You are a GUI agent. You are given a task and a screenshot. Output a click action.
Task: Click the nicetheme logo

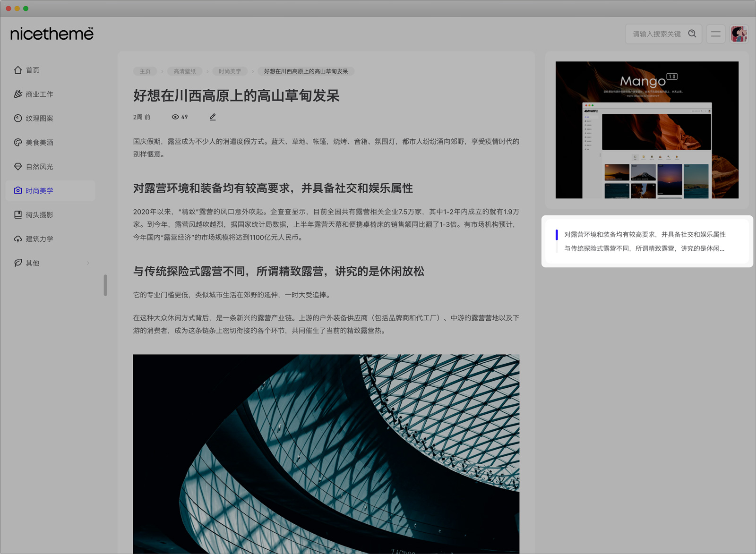coord(52,34)
